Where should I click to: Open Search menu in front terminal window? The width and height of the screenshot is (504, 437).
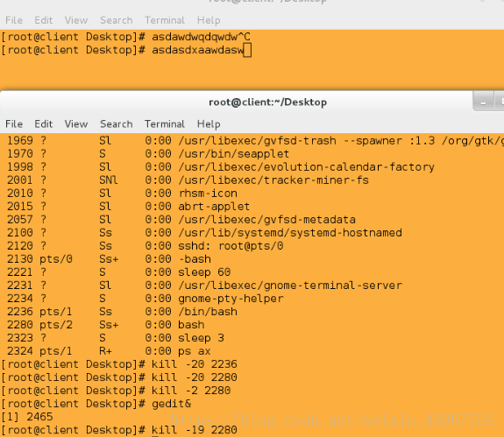(116, 124)
